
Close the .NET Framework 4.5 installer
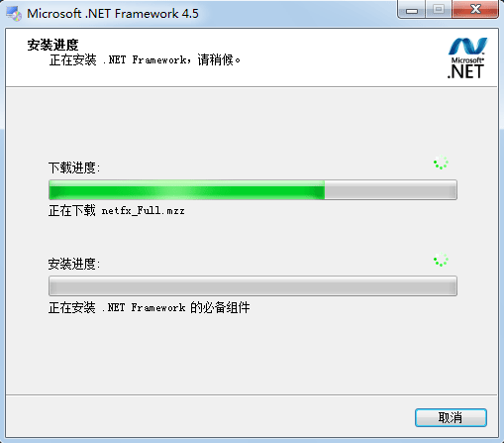(475, 10)
